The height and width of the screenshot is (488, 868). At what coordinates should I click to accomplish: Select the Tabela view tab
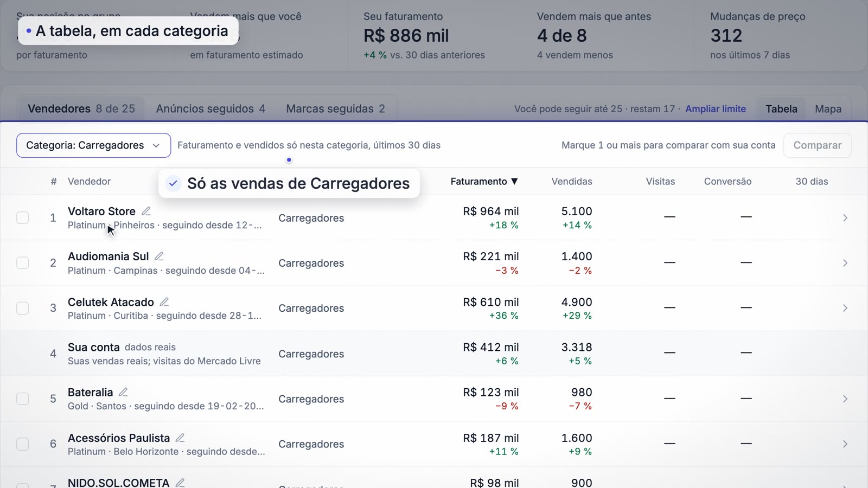[x=781, y=109]
